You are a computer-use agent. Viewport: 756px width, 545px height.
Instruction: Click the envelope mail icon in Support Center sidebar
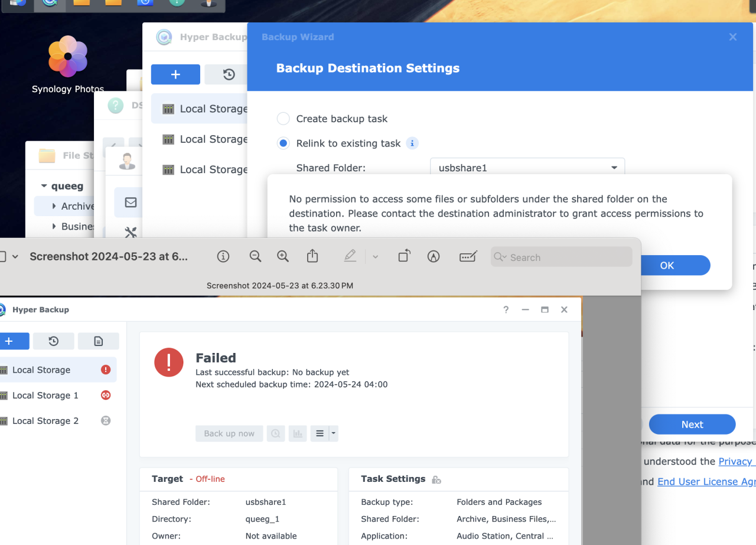(x=131, y=203)
